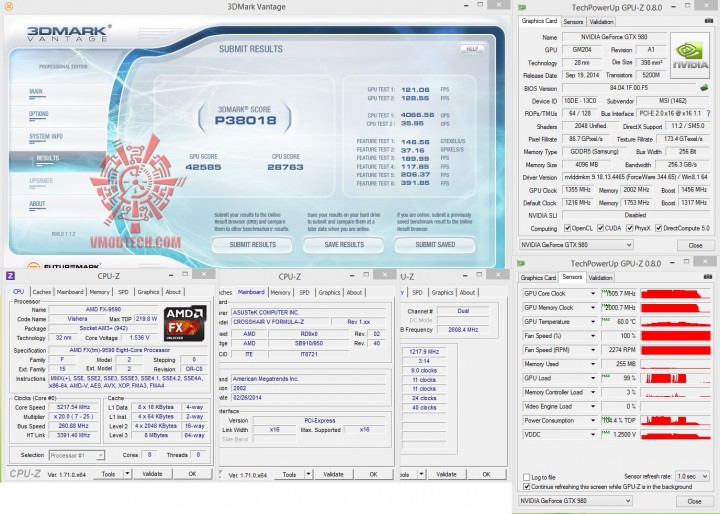
Task: Click the AMD FX logo in CPU-Z
Action: coord(185,323)
